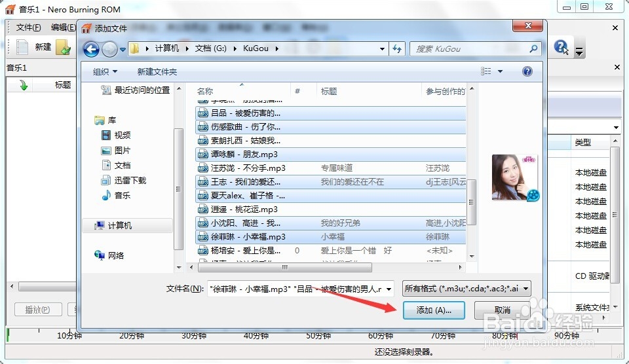629x364 pixels.
Task: Select file 王志 - 我们的爱还
Action: click(x=331, y=182)
